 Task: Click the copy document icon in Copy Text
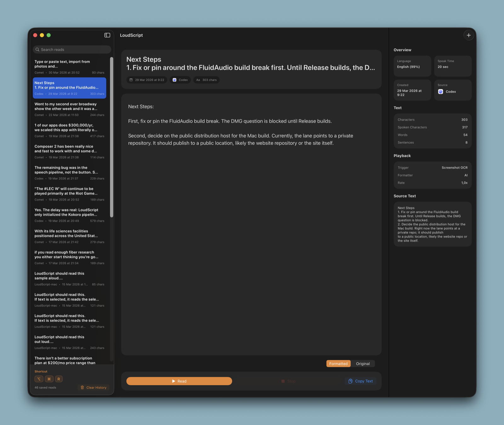tap(350, 381)
